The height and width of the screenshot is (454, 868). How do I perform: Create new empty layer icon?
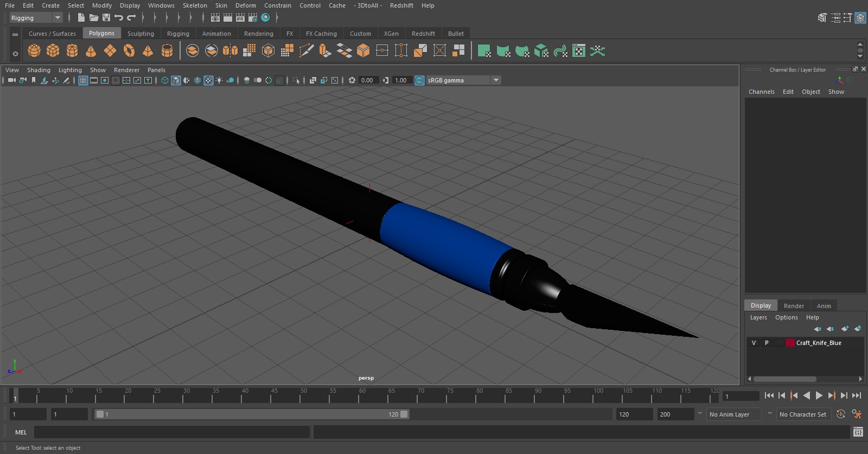(845, 329)
